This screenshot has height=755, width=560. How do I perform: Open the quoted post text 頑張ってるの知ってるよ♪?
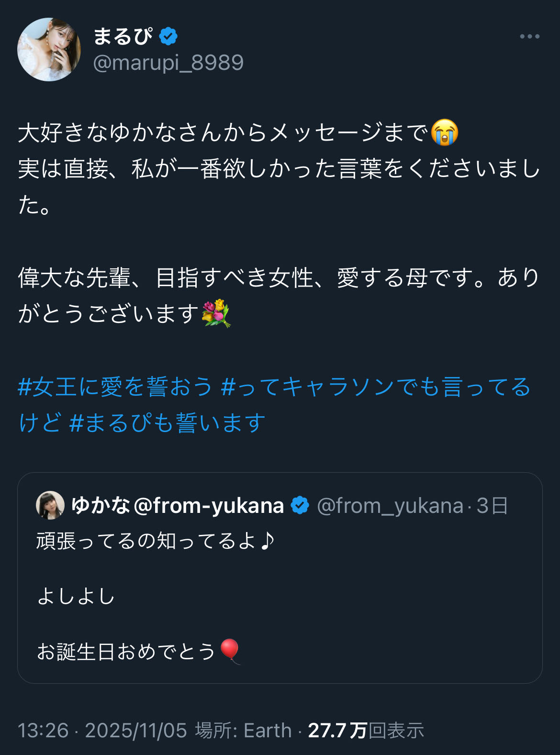click(156, 541)
